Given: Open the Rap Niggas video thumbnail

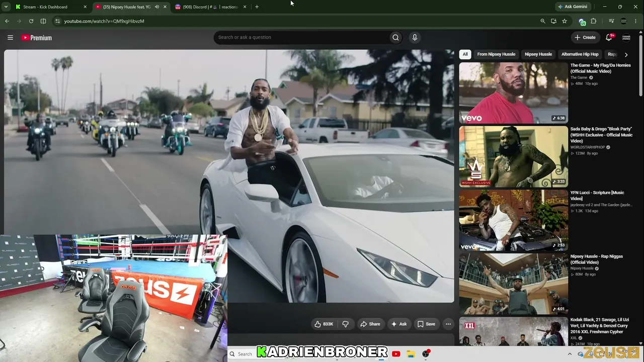Looking at the screenshot, I should click(x=514, y=284).
